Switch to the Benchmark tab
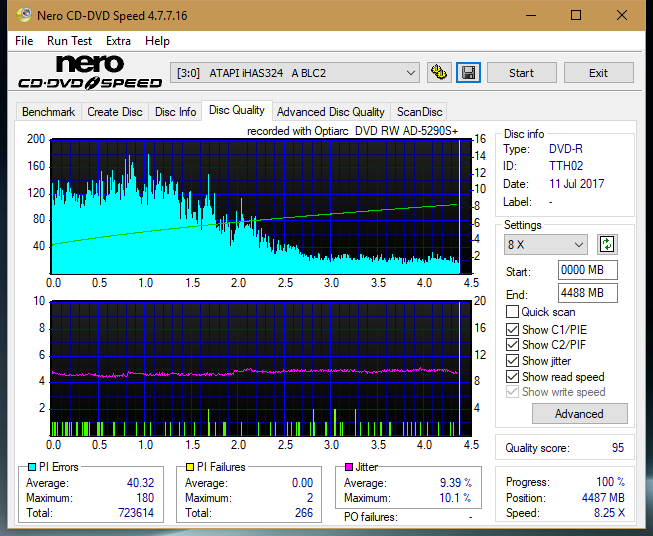The height and width of the screenshot is (536, 653). [48, 112]
